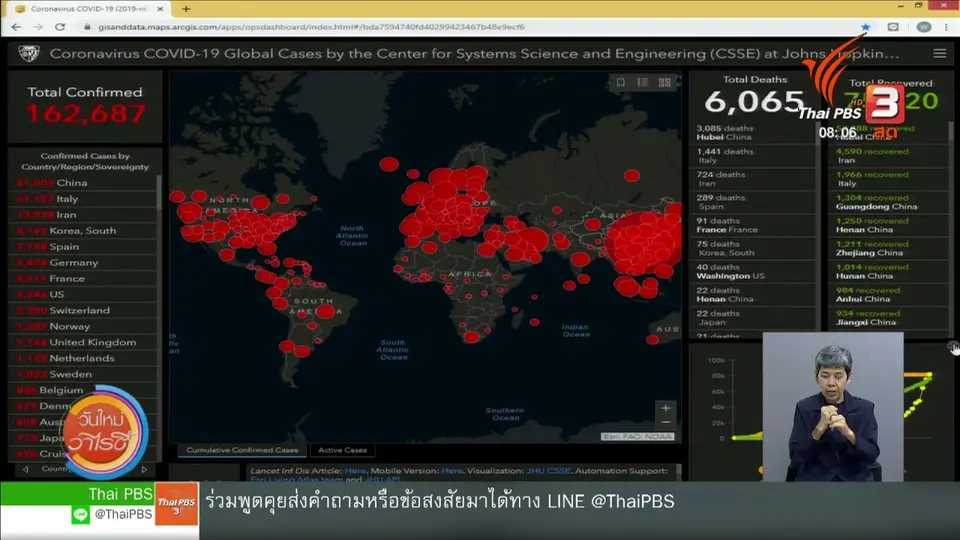Click the site lock icon in address bar
The height and width of the screenshot is (540, 960).
click(87, 27)
